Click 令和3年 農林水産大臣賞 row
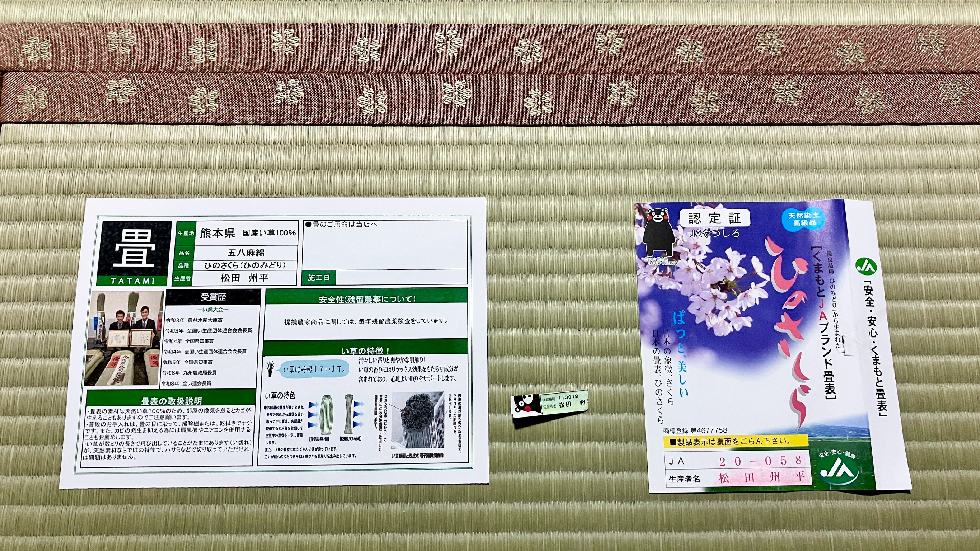This screenshot has width=980, height=551. click(x=194, y=320)
